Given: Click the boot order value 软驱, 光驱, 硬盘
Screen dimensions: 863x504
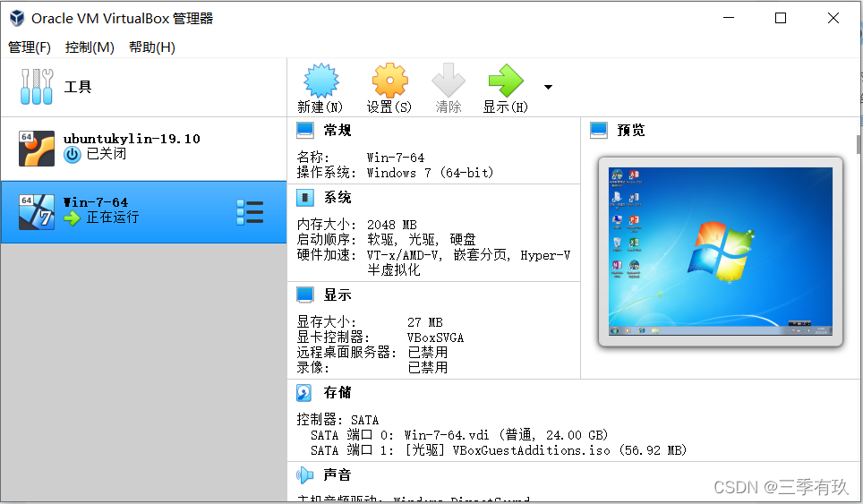Looking at the screenshot, I should [421, 239].
